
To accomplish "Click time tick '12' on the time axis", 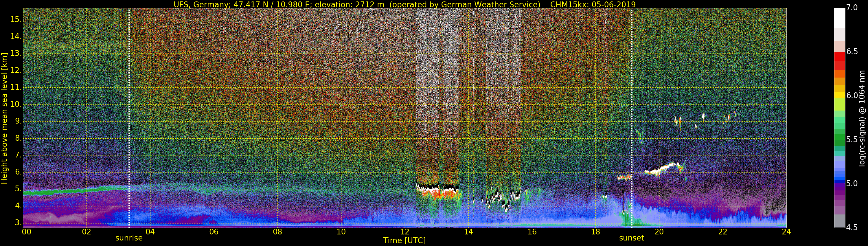I will 405,232.
